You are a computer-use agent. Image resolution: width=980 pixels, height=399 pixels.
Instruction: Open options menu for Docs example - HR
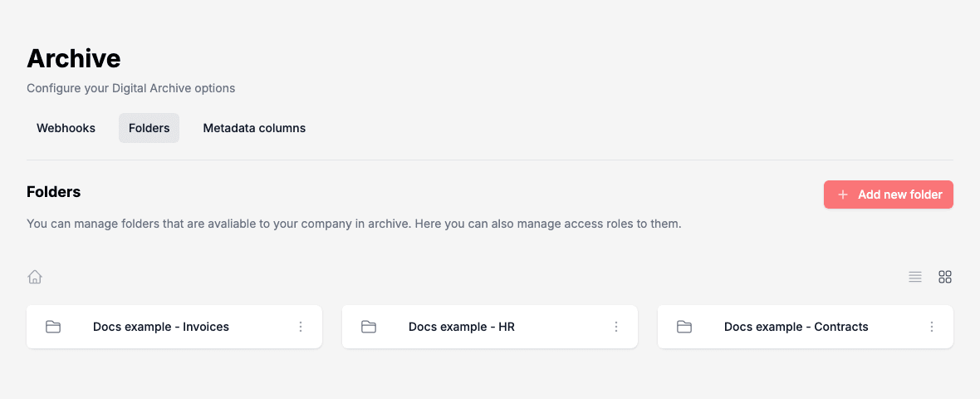pyautogui.click(x=616, y=327)
